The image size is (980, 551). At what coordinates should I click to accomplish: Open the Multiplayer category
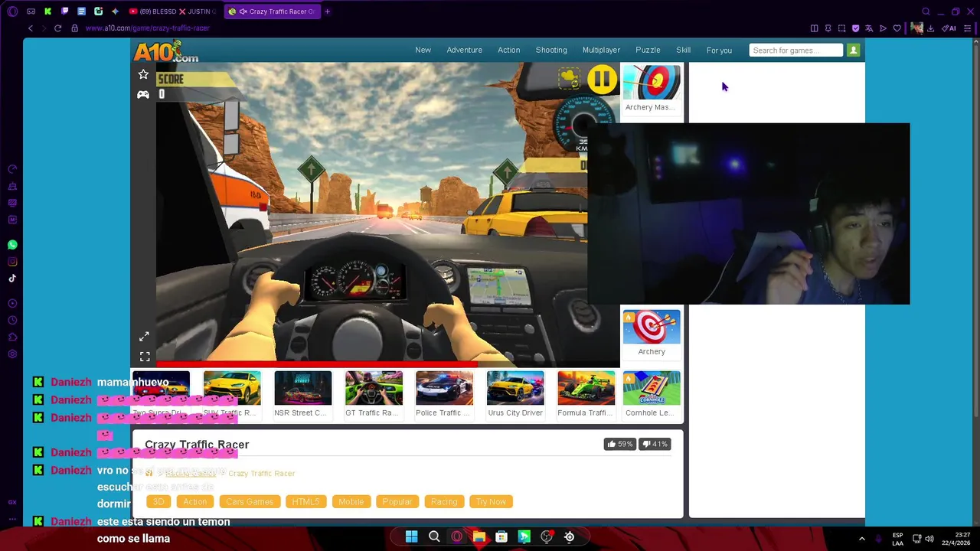coord(601,50)
